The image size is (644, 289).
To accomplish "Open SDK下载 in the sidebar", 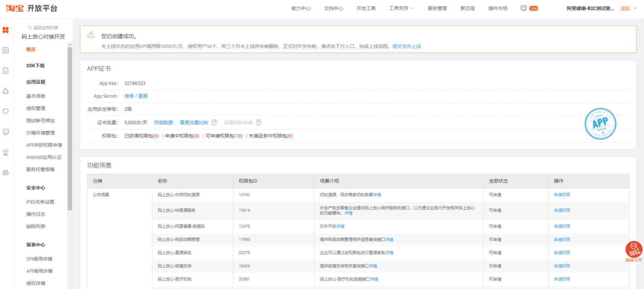I will (x=35, y=66).
